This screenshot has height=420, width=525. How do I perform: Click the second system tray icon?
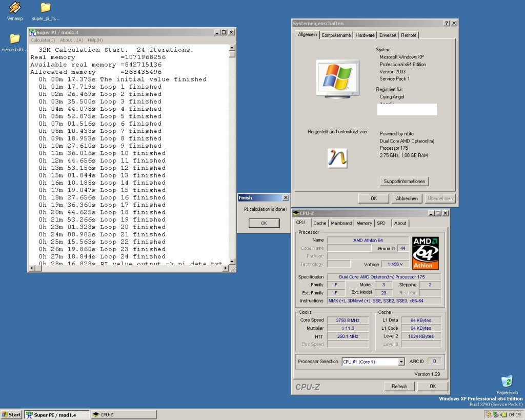coord(496,415)
